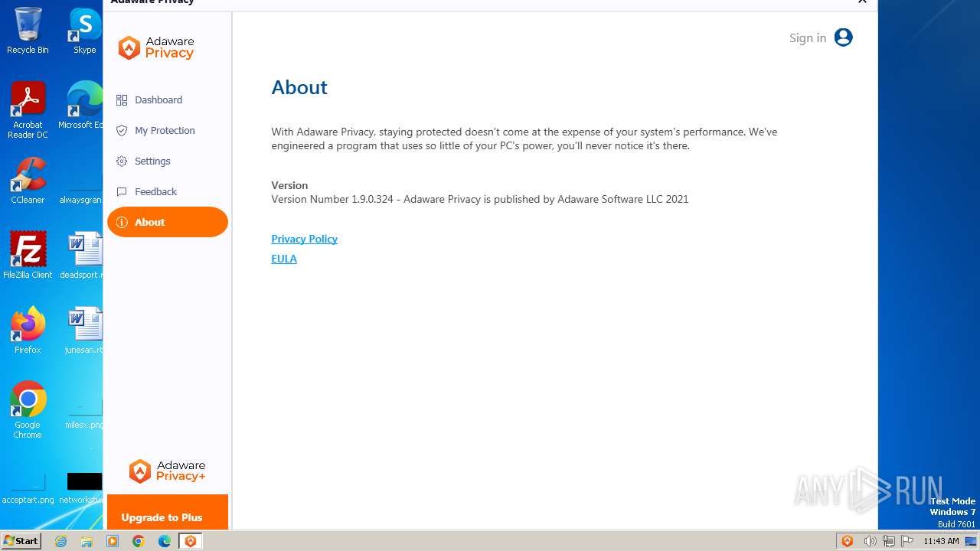Select the About sidebar item
Image resolution: width=980 pixels, height=551 pixels.
[167, 222]
